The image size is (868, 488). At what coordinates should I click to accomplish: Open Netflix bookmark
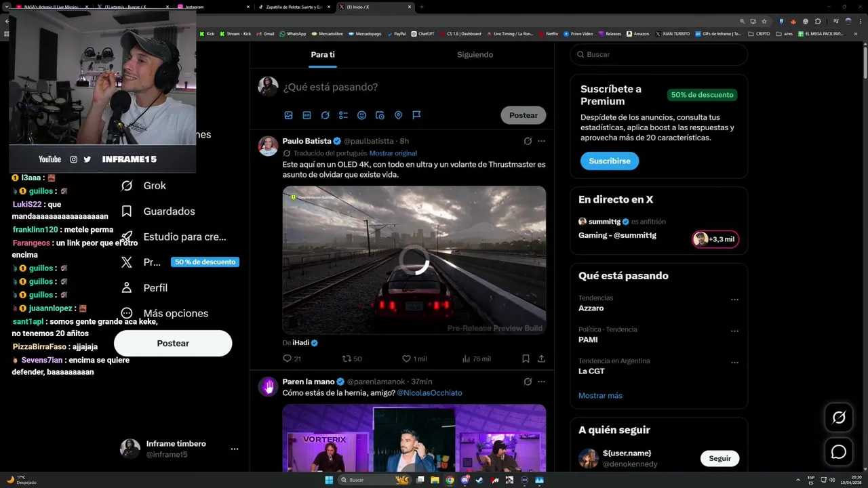tap(548, 33)
